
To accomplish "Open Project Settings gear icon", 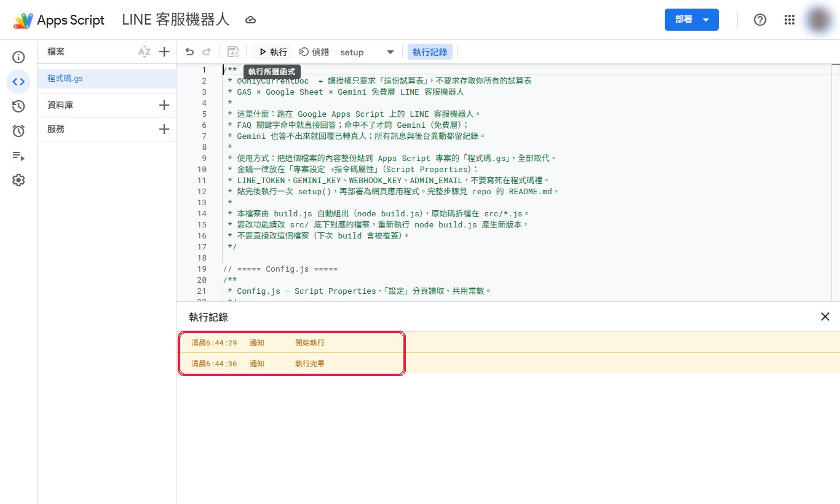I will click(18, 180).
